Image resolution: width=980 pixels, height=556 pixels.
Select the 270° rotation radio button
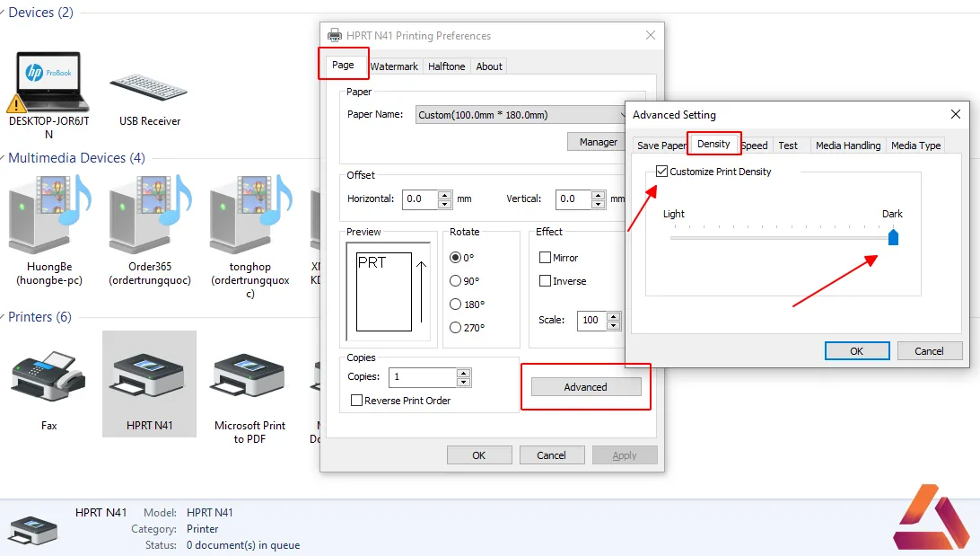tap(456, 328)
